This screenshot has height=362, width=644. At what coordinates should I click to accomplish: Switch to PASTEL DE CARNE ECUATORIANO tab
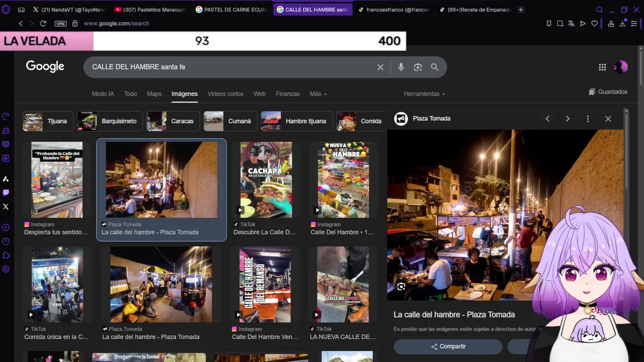(x=231, y=10)
